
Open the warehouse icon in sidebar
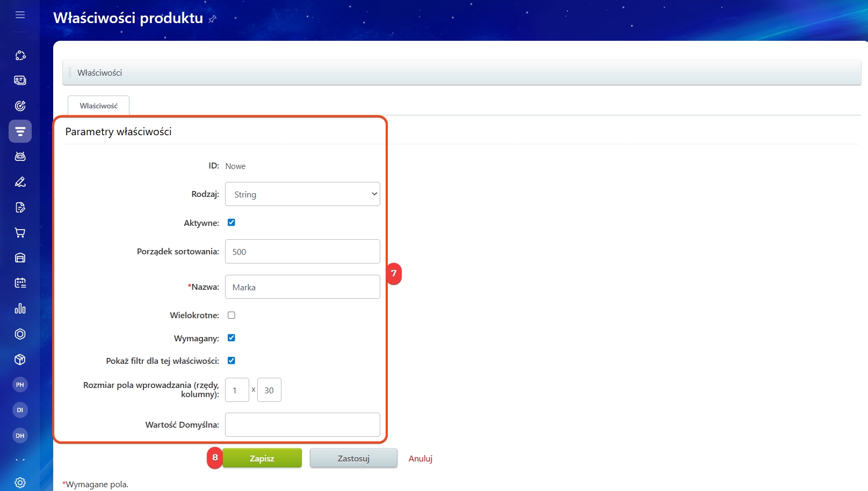[x=20, y=258]
